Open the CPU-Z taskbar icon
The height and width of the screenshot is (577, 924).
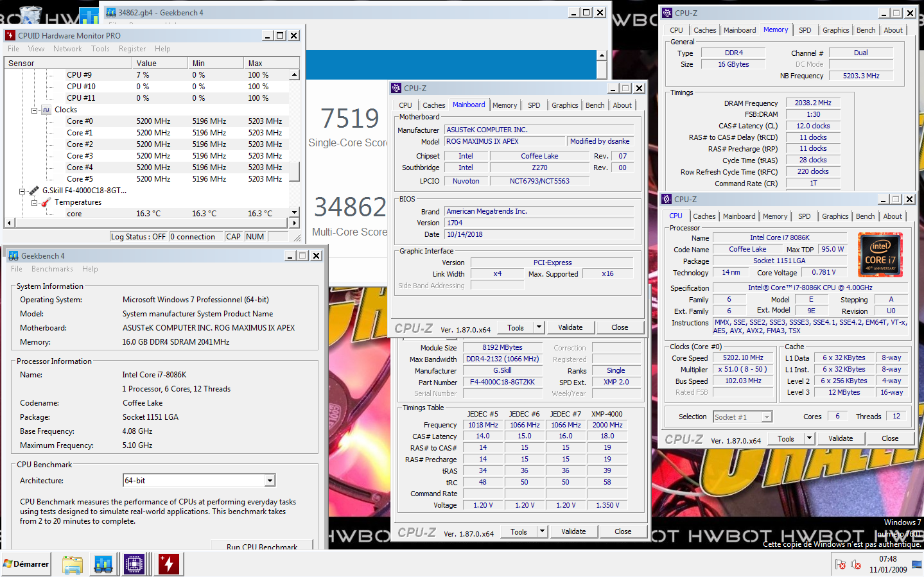click(x=134, y=564)
